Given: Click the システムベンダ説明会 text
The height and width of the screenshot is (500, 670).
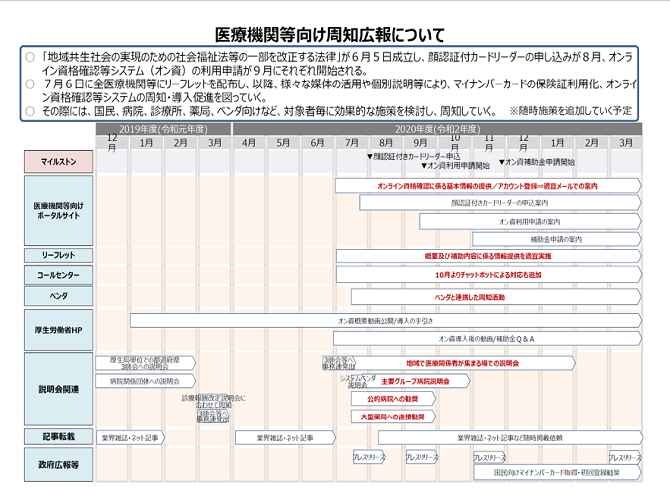Looking at the screenshot, I should 358,381.
